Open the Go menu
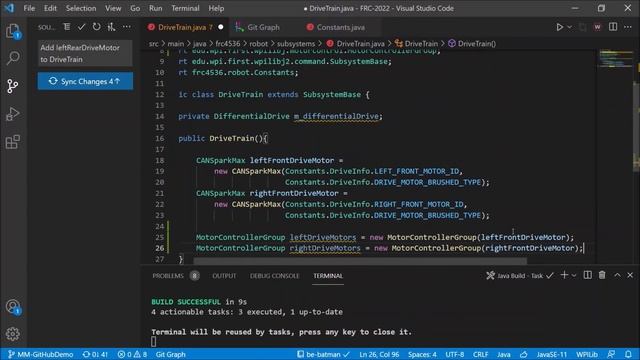Viewport: 640px width, 360px height. (x=135, y=8)
